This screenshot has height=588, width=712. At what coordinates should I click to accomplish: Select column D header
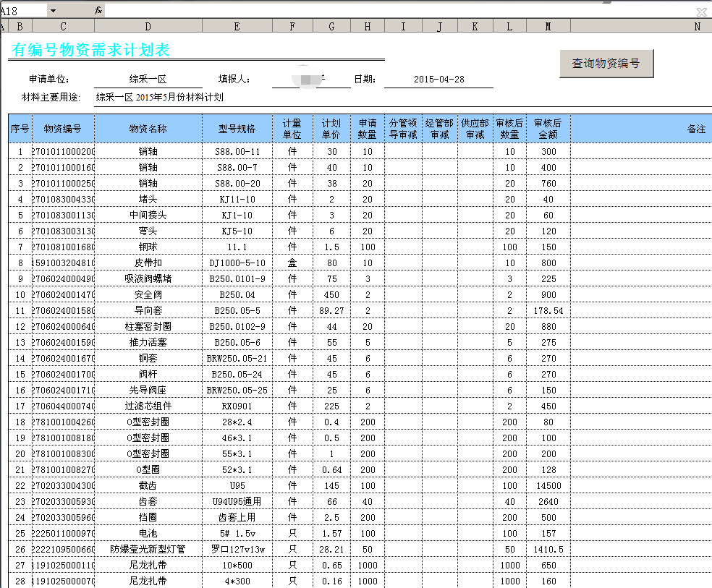click(148, 27)
